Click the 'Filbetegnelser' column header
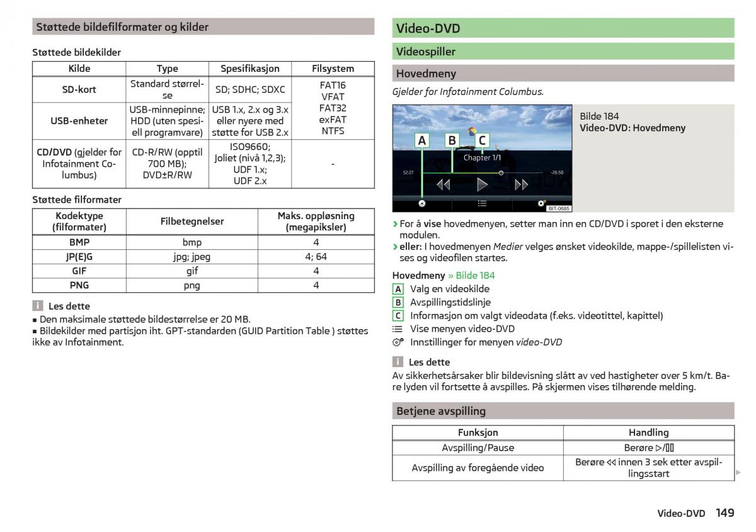The image size is (756, 532). [192, 221]
